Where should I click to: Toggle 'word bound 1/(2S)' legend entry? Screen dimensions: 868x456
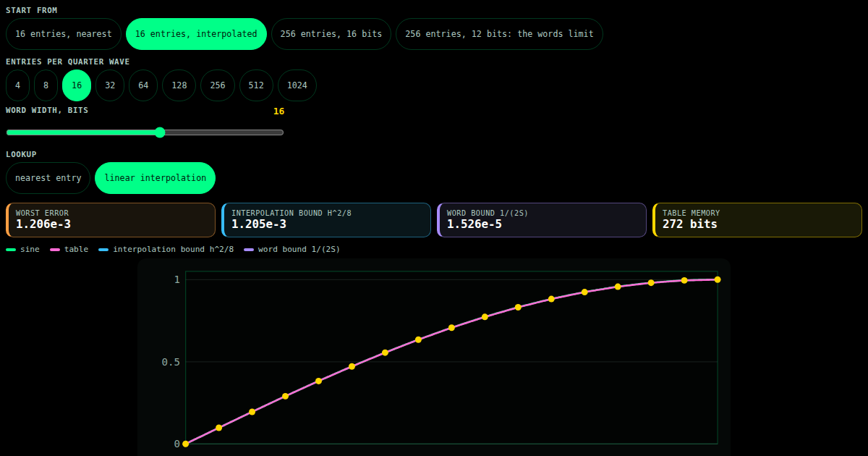tap(292, 249)
